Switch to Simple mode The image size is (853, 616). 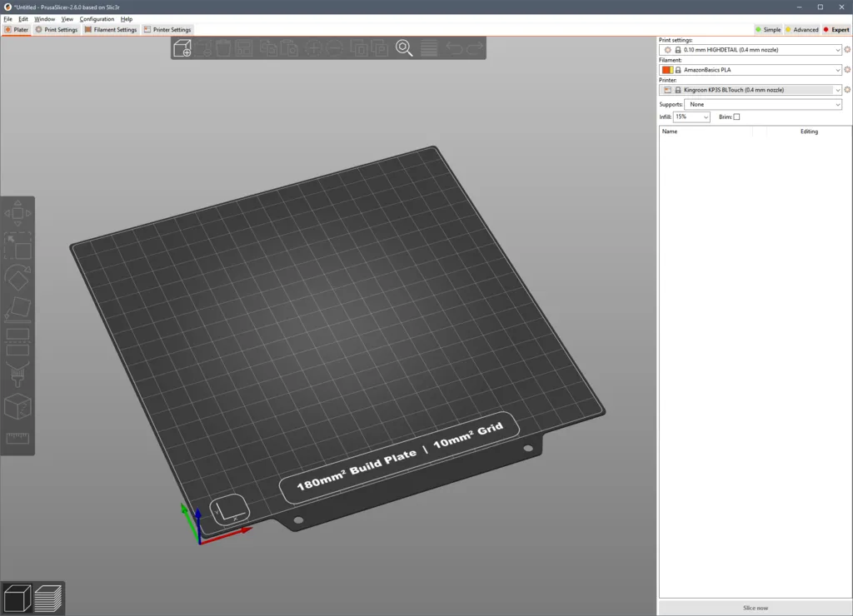point(768,30)
